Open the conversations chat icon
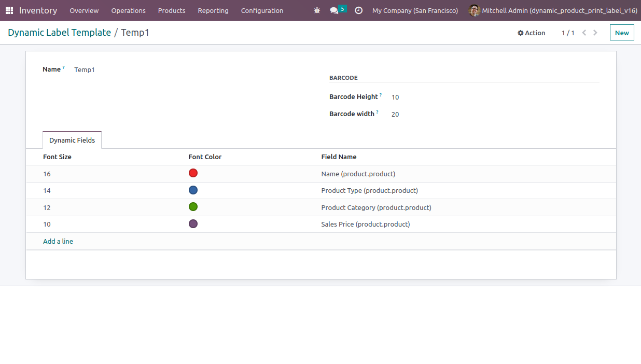Screen dimensions: 641x364 pos(334,10)
